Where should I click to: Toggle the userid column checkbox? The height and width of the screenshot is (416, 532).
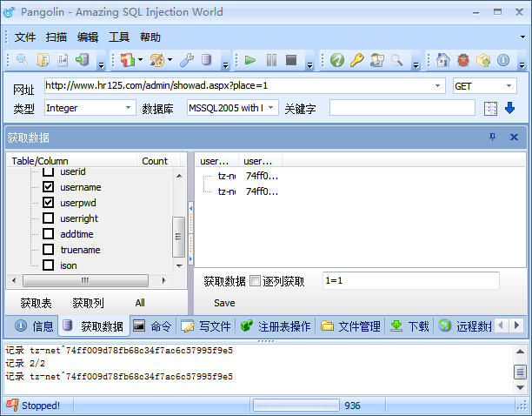(48, 171)
